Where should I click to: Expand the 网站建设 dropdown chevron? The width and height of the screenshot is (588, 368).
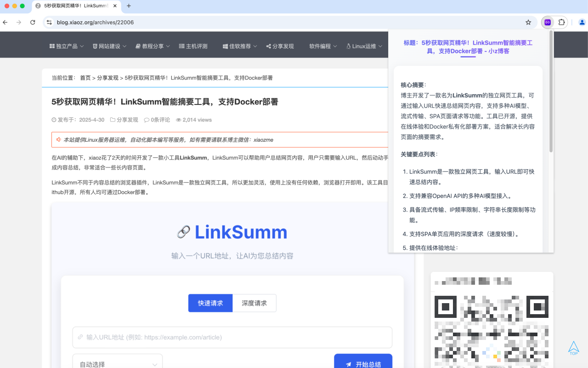pyautogui.click(x=124, y=46)
